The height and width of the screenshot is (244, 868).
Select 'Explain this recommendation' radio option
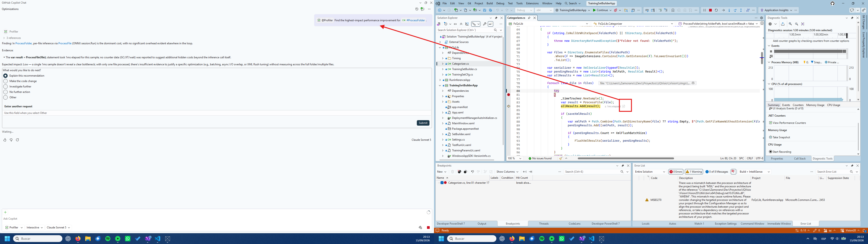(5, 76)
